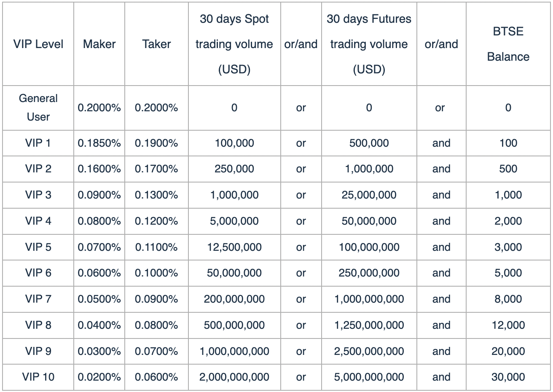Click the 200,000,000 spot volume cell
Viewport: 553px width, 392px height.
[234, 299]
